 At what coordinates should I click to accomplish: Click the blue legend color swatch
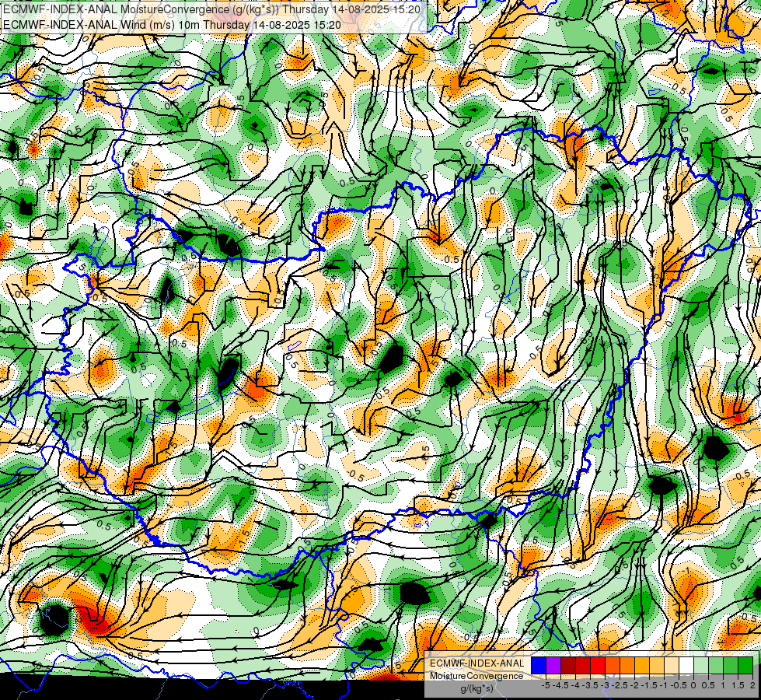point(539,666)
